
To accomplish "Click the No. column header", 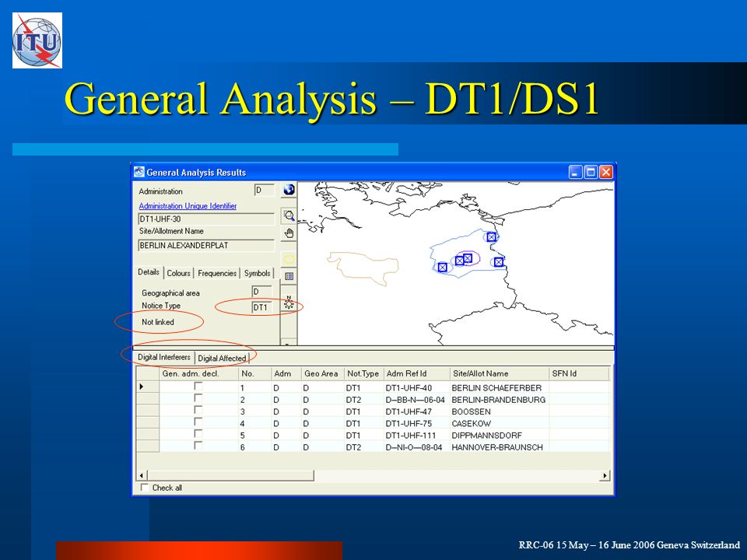I will (x=255, y=374).
